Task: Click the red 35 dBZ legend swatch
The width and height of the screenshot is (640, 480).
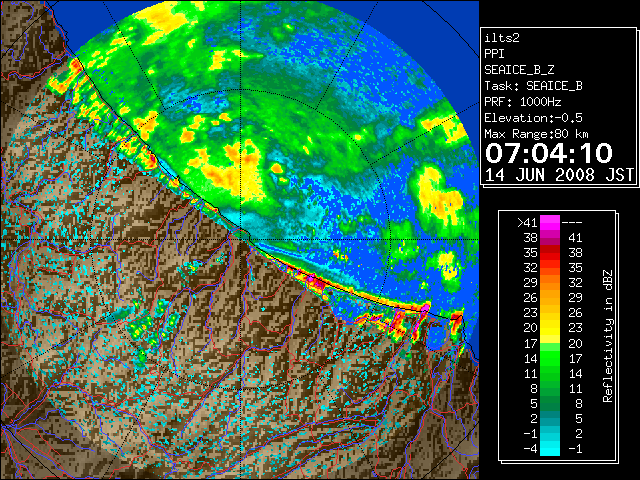Action: 550,253
